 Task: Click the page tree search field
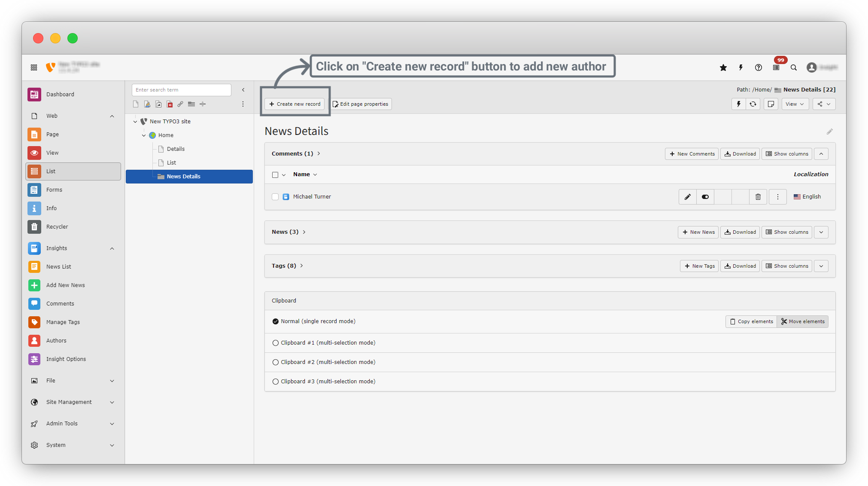(x=181, y=90)
